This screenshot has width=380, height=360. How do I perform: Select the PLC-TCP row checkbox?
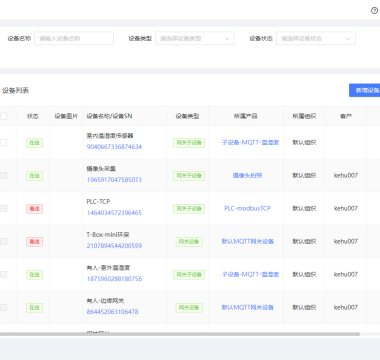[x=3, y=208]
